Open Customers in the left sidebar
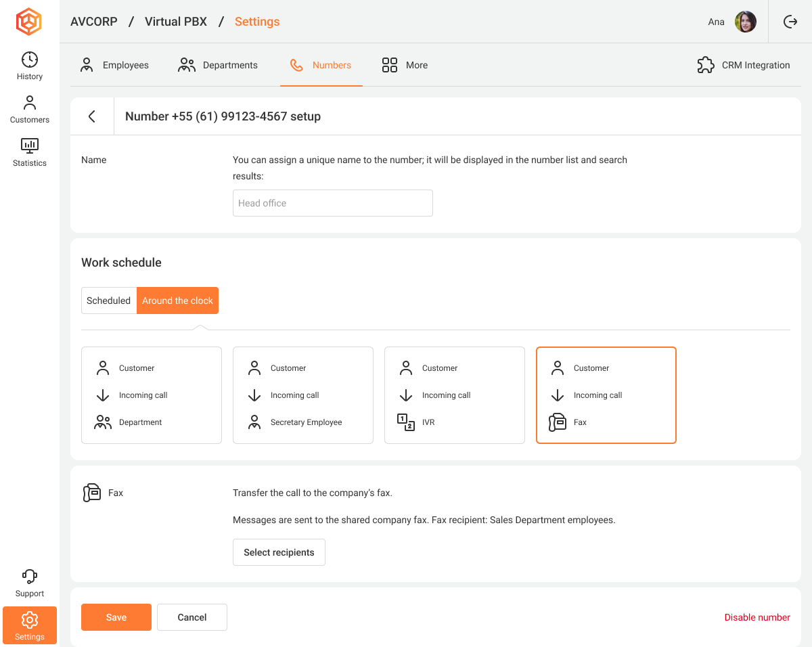This screenshot has width=812, height=647. tap(30, 109)
